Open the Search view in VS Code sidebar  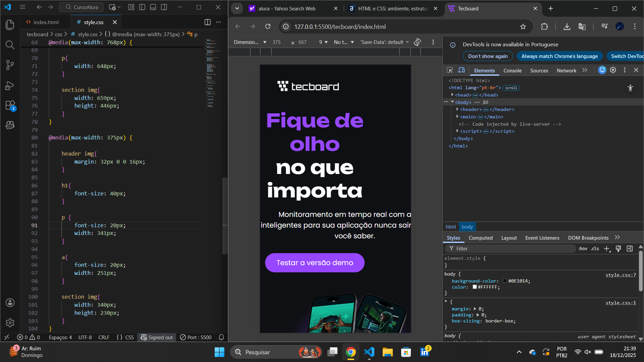click(x=10, y=45)
